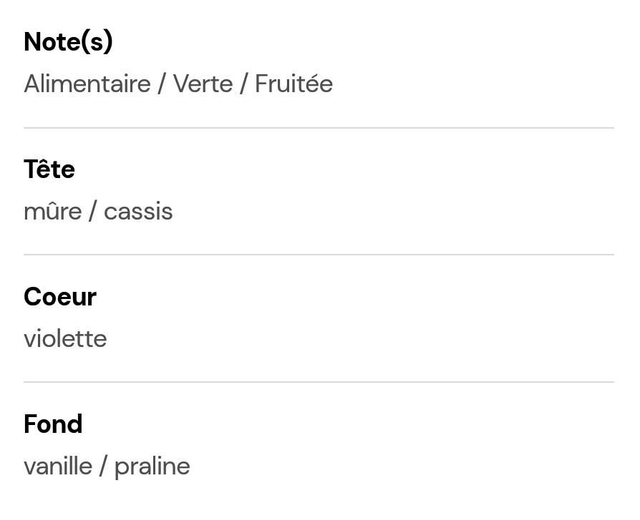Click the Verte note
This screenshot has height=520, width=640.
(x=203, y=84)
